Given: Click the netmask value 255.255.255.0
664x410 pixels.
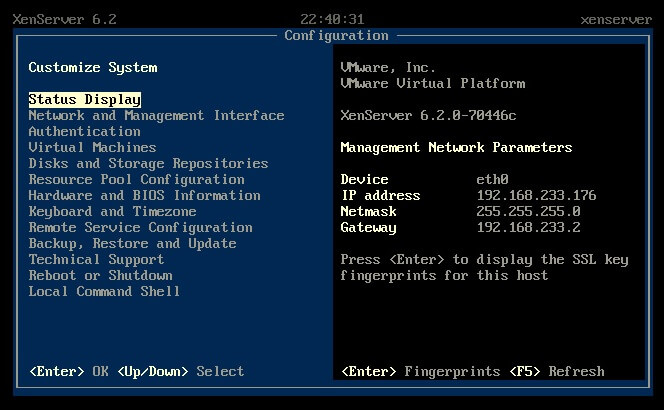Looking at the screenshot, I should click(528, 211).
